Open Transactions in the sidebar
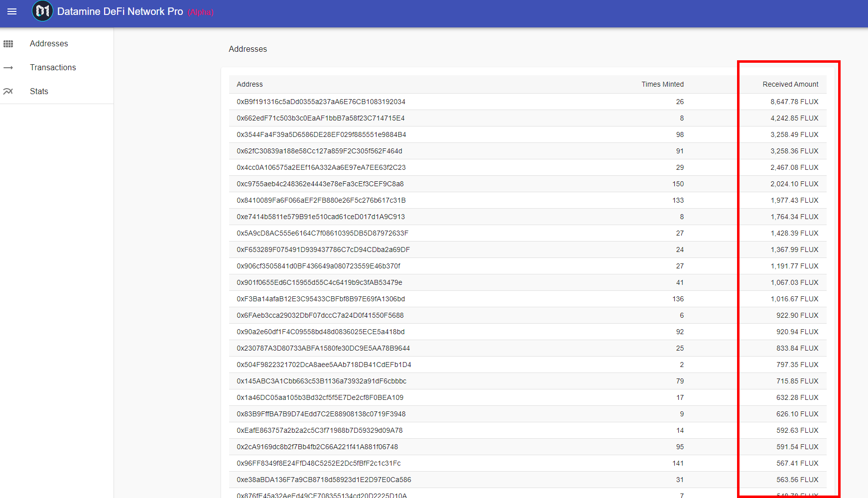 coord(53,68)
